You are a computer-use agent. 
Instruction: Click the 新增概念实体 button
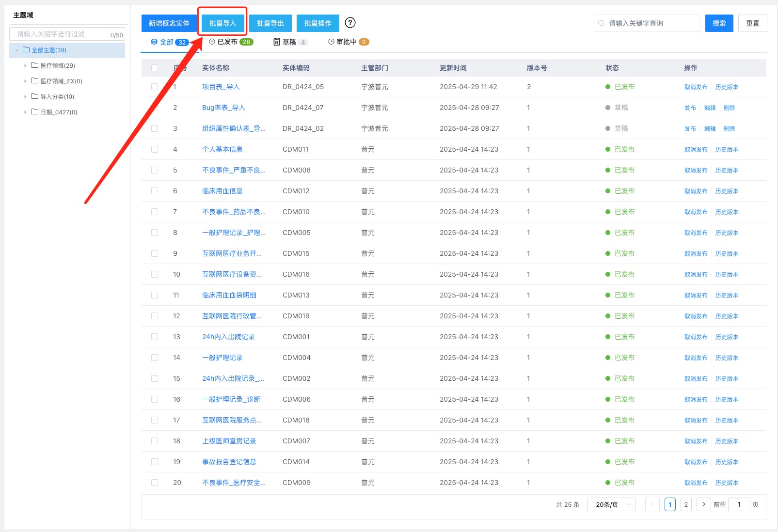(168, 23)
